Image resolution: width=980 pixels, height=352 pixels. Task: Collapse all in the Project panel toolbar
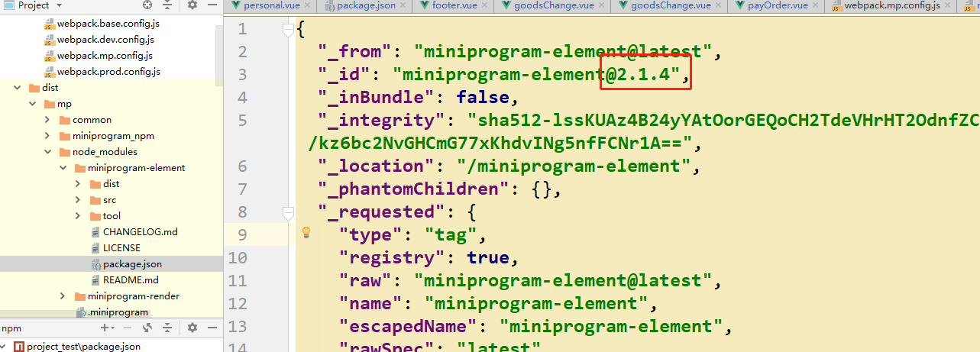167,5
